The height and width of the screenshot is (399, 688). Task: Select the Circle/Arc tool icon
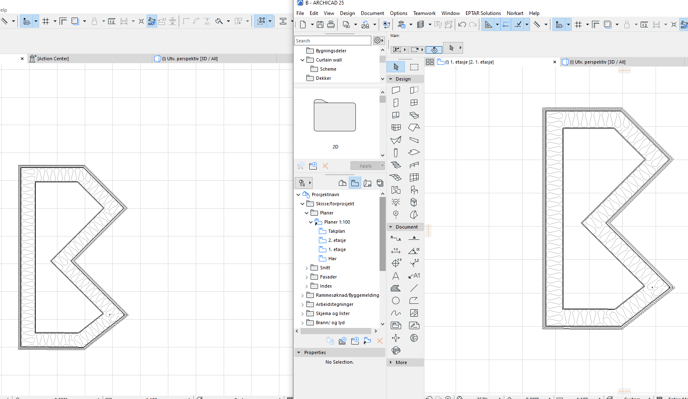(396, 301)
